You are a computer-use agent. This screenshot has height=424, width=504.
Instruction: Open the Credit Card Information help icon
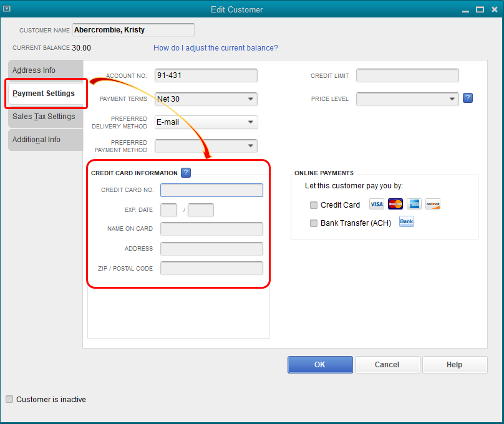[x=186, y=173]
